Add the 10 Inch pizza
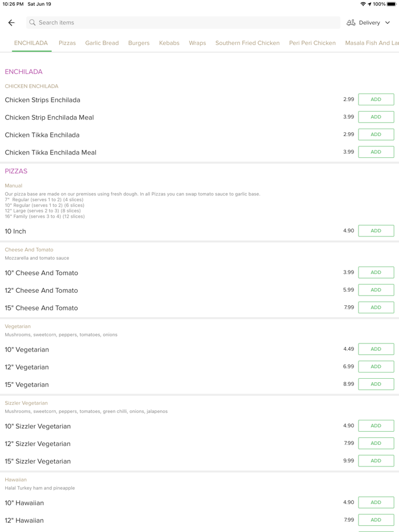The image size is (399, 532). tap(376, 231)
